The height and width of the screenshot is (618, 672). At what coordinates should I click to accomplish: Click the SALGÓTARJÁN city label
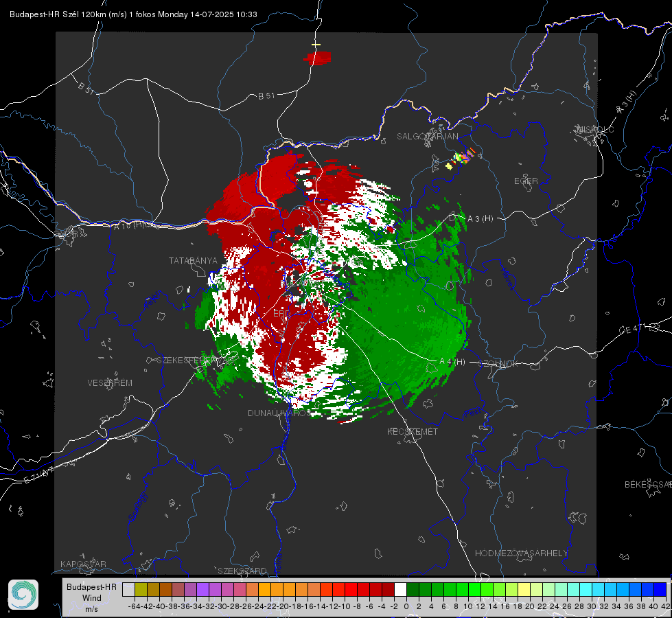click(x=427, y=137)
